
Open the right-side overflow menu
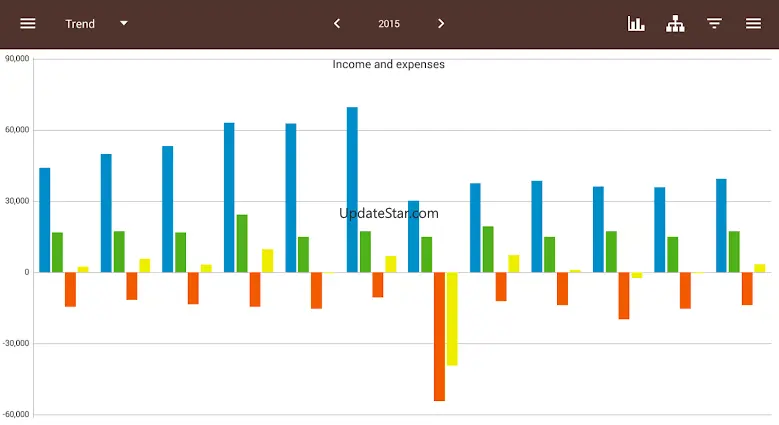click(753, 24)
